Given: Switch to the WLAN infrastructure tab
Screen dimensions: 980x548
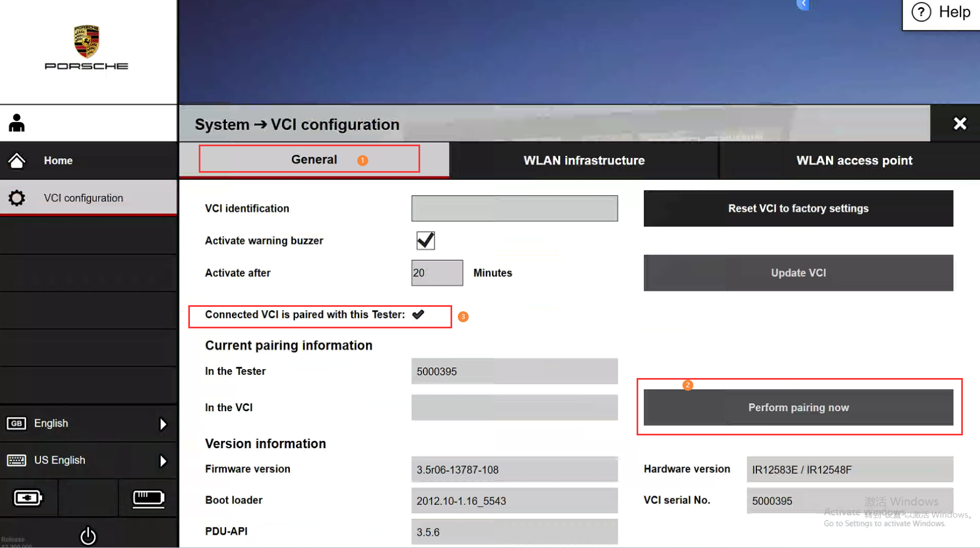Looking at the screenshot, I should point(584,161).
